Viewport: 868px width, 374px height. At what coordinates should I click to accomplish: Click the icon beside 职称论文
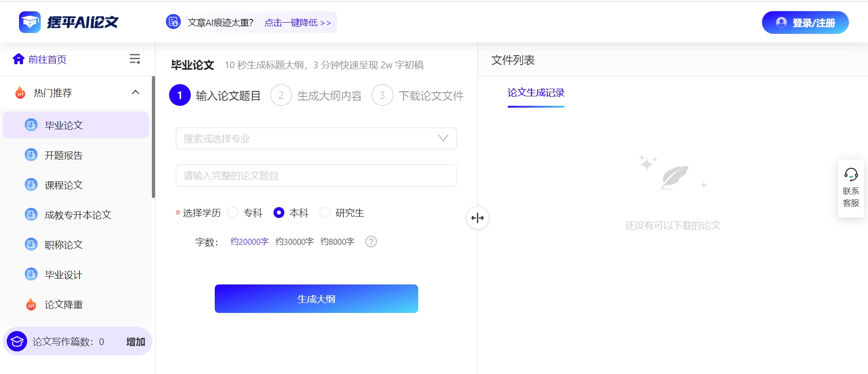click(31, 245)
